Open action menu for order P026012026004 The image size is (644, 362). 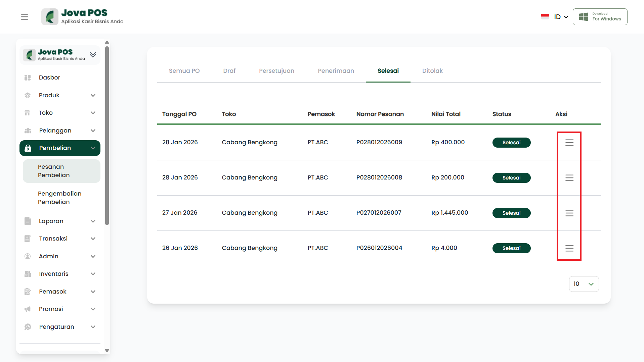tap(569, 248)
